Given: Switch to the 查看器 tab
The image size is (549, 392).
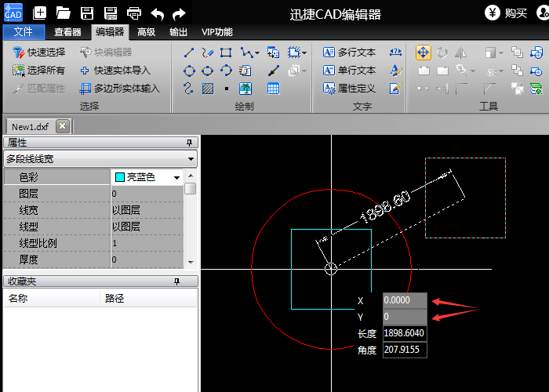Looking at the screenshot, I should (x=68, y=32).
